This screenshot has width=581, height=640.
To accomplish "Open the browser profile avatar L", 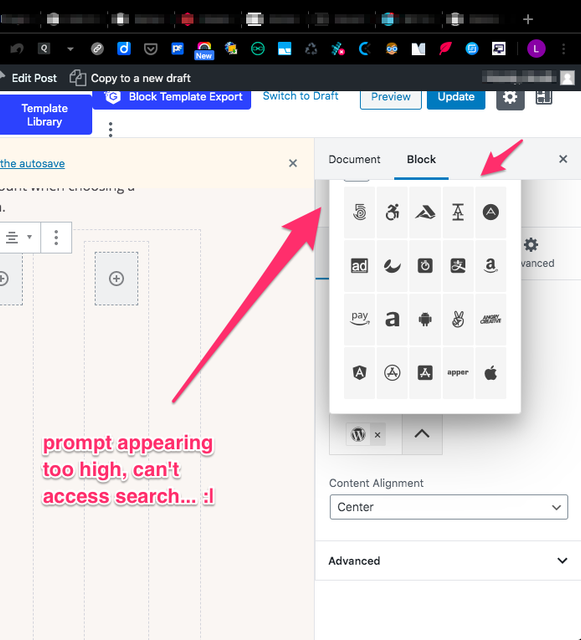I will pos(536,49).
